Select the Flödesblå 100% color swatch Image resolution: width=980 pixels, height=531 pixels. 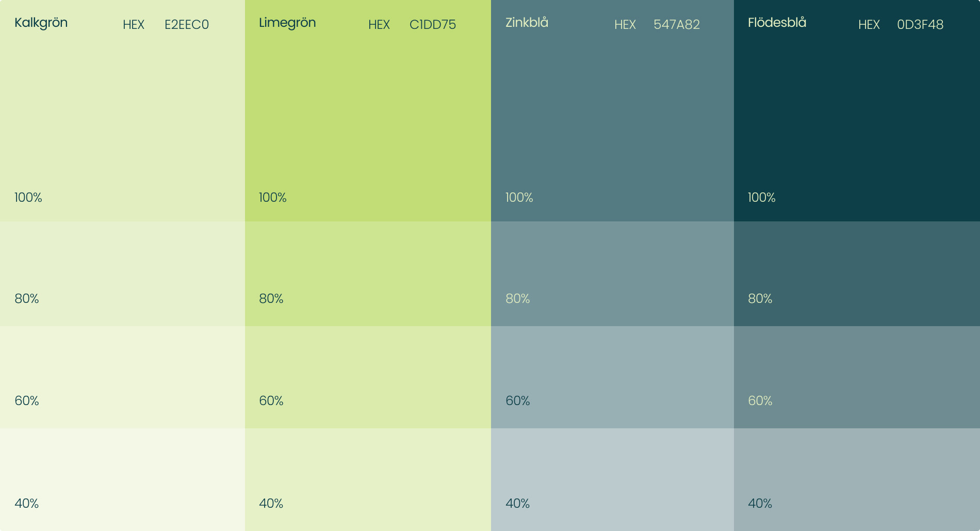pos(857,111)
